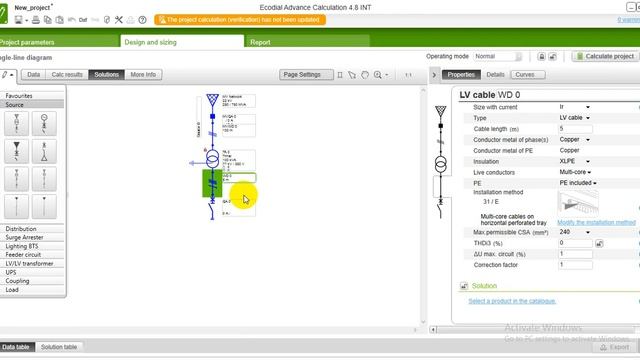The height and width of the screenshot is (360, 640).
Task: Expand the Distribution palette section
Action: 32,229
